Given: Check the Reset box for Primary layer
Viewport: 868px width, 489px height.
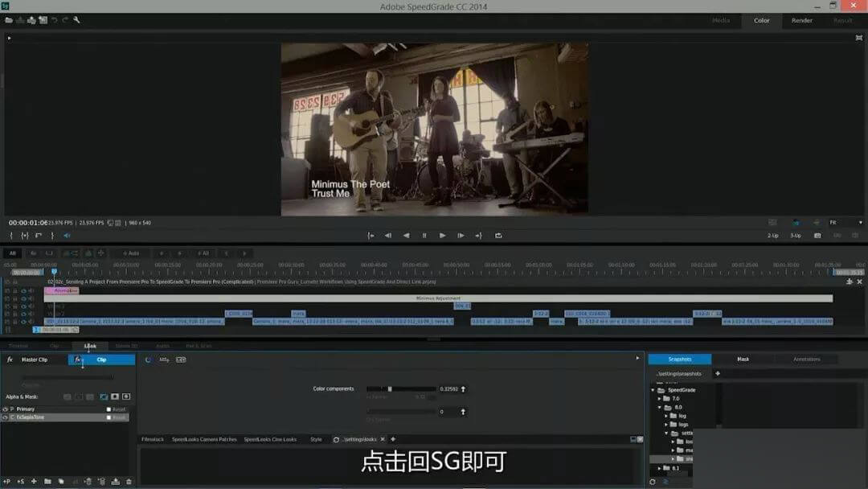Looking at the screenshot, I should 109,409.
